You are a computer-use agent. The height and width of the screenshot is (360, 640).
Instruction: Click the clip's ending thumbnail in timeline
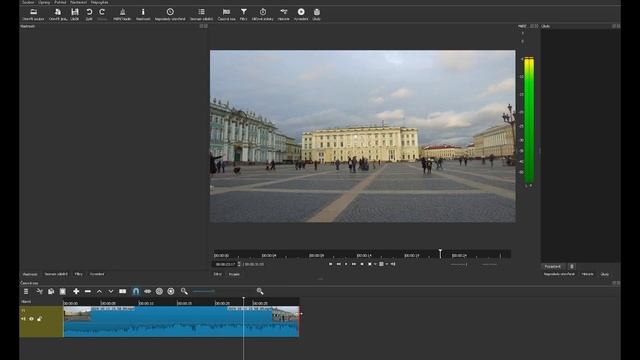[x=285, y=313]
